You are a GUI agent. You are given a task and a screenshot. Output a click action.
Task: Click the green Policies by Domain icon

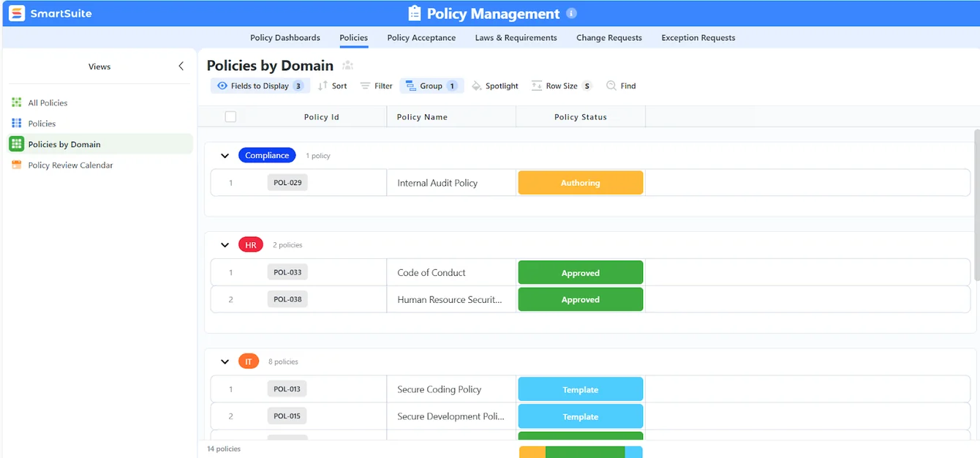pos(16,144)
